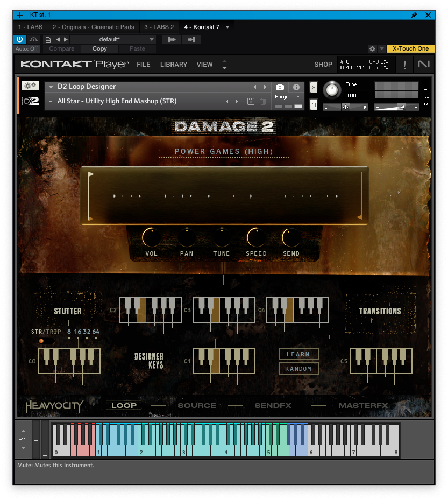The image size is (448, 500).
Task: Toggle Auto: Off automation mode
Action: point(26,48)
